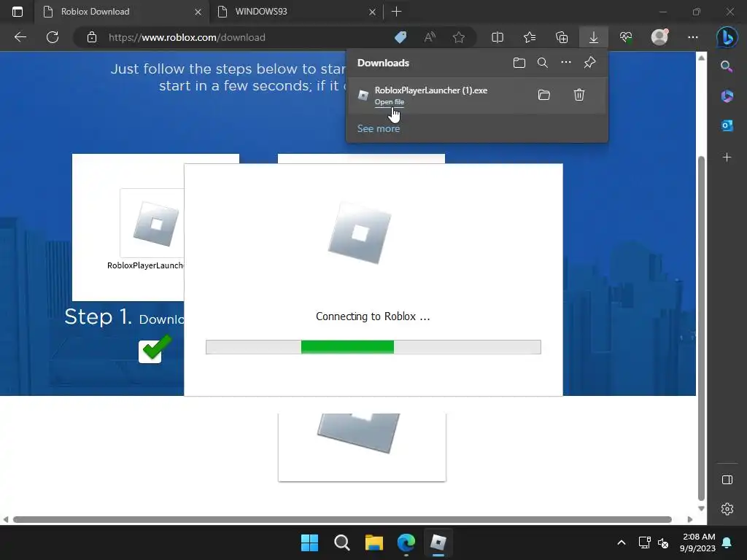Select the RobloxPlayerLauncher (1).exe file name
The height and width of the screenshot is (560, 747).
click(430, 90)
